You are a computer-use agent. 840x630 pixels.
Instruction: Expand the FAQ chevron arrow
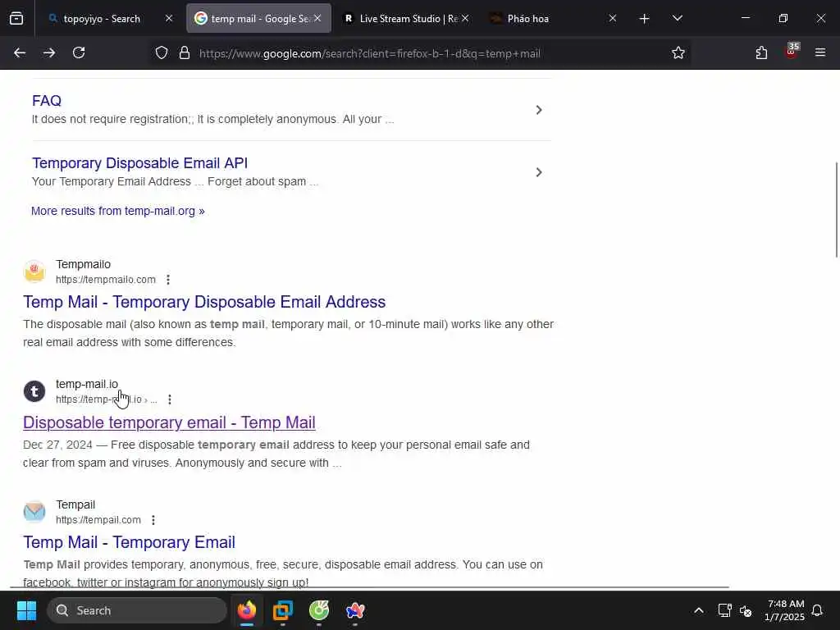click(x=539, y=110)
